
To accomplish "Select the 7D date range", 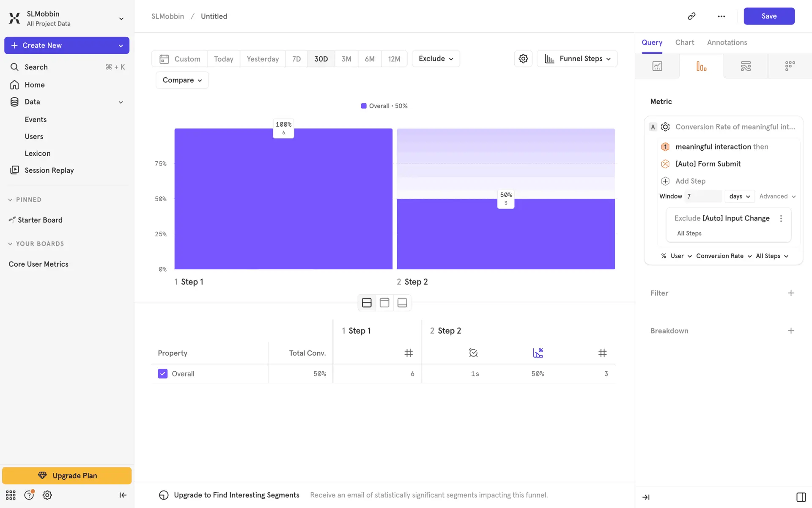I will [296, 59].
